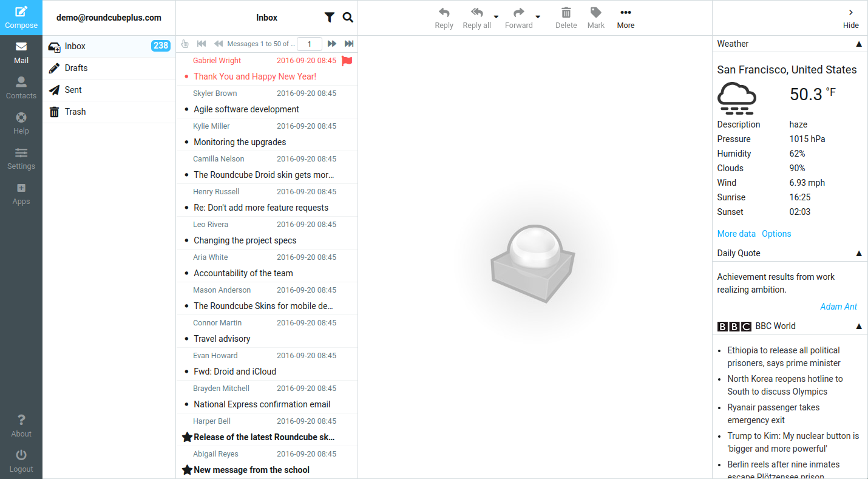Open the Forward options dropdown arrow
The image size is (868, 479).
[538, 17]
